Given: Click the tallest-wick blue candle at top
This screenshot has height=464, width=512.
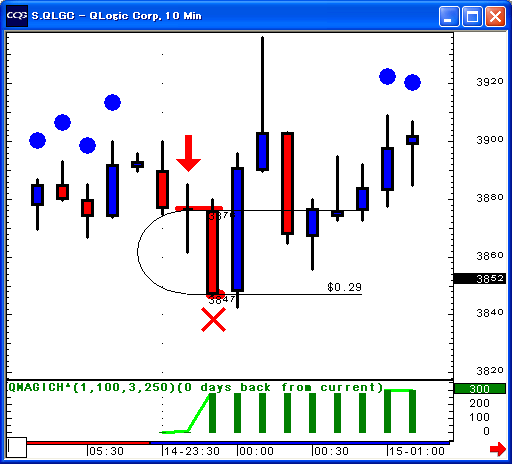Looking at the screenshot, I should point(262,104).
